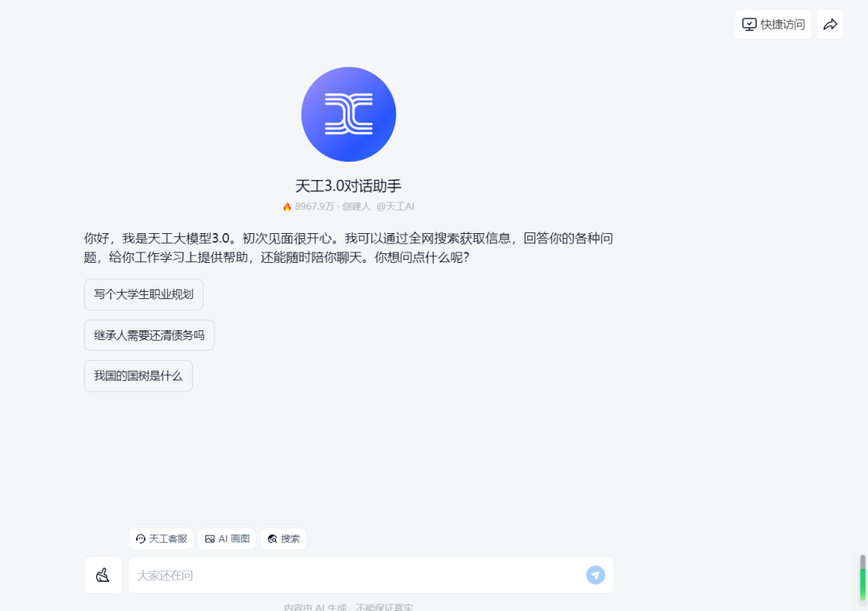Open 天工客服 customer service
868x611 pixels.
click(x=161, y=539)
